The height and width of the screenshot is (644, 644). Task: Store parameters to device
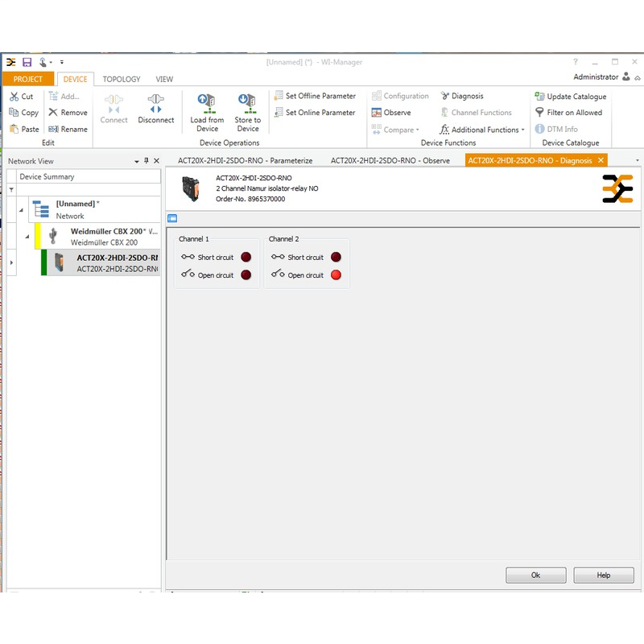tap(248, 113)
